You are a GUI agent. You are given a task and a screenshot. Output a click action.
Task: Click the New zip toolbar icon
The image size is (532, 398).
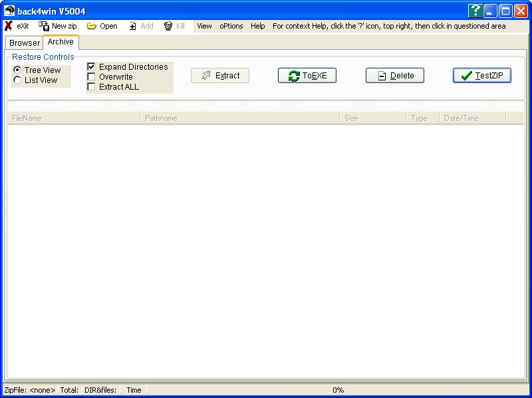pos(44,26)
